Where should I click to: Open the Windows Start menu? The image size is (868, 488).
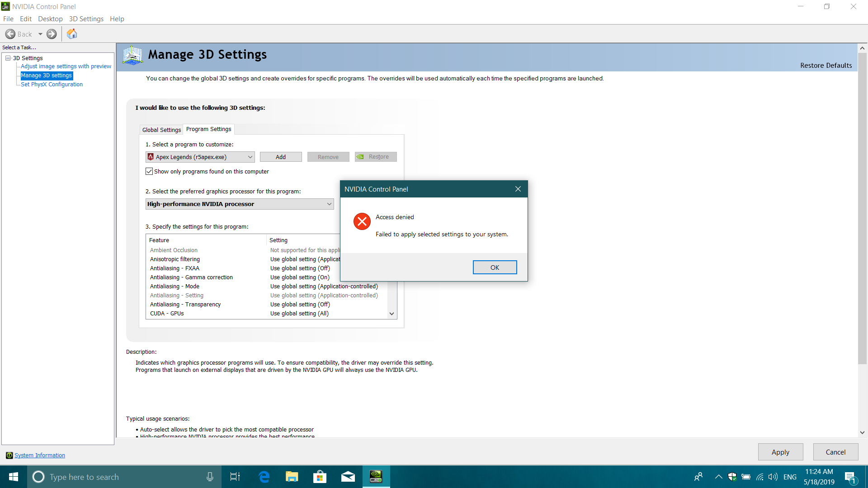[14, 477]
